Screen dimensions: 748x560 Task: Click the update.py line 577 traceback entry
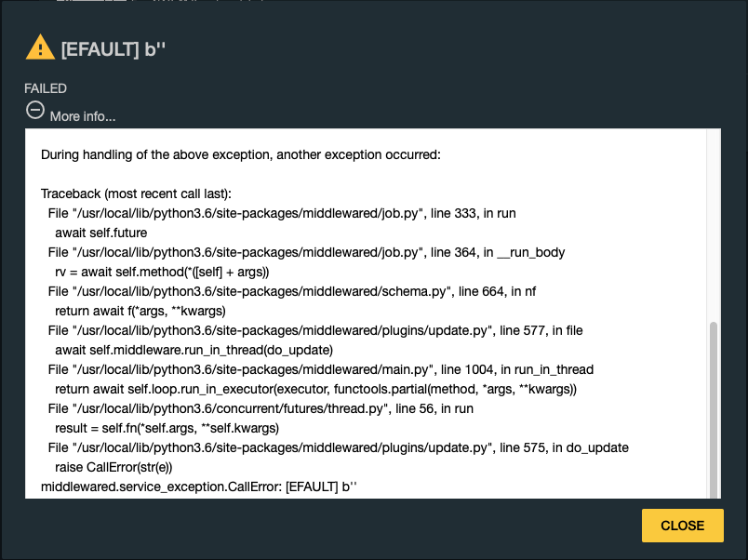point(314,330)
